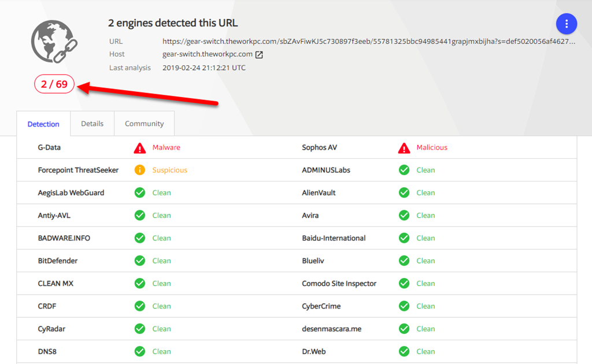Click the last analysis timestamp
592x364 pixels.
(x=204, y=68)
